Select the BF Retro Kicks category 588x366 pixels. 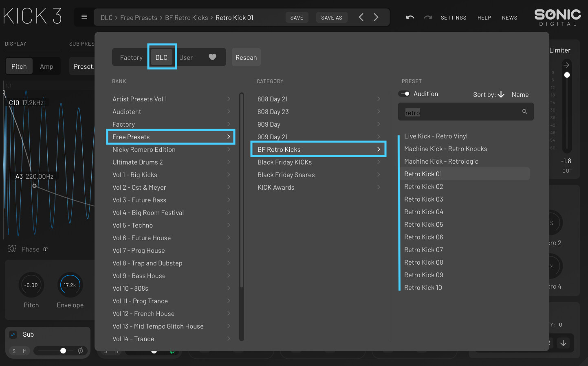[x=318, y=149]
